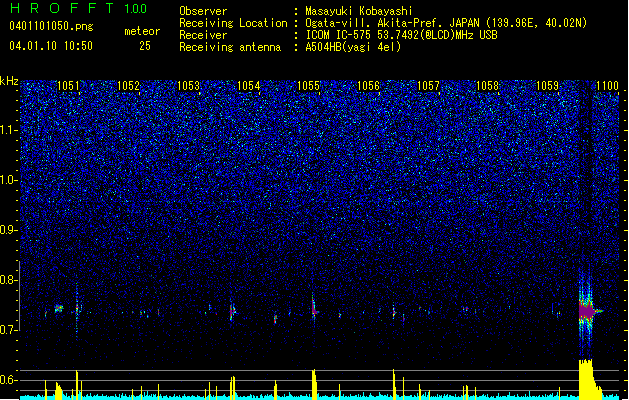The height and width of the screenshot is (400, 629).
Task: Click the meteor count value 25
Action: (x=145, y=46)
